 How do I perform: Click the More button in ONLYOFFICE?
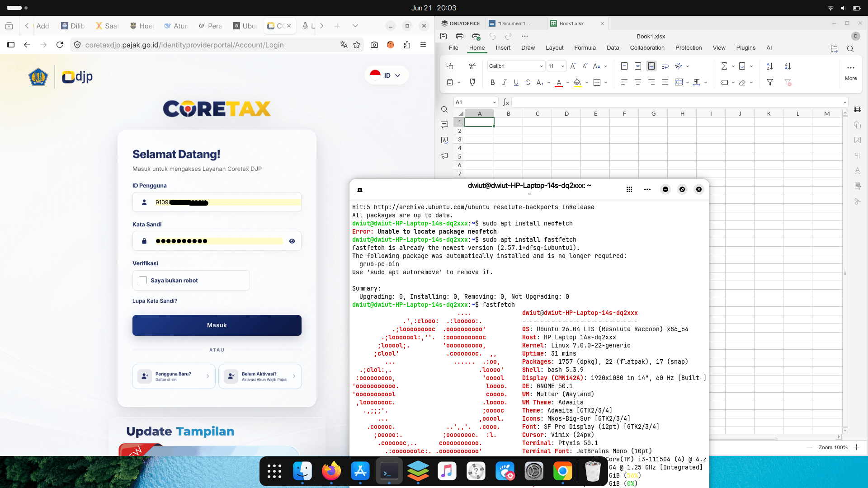(x=851, y=72)
